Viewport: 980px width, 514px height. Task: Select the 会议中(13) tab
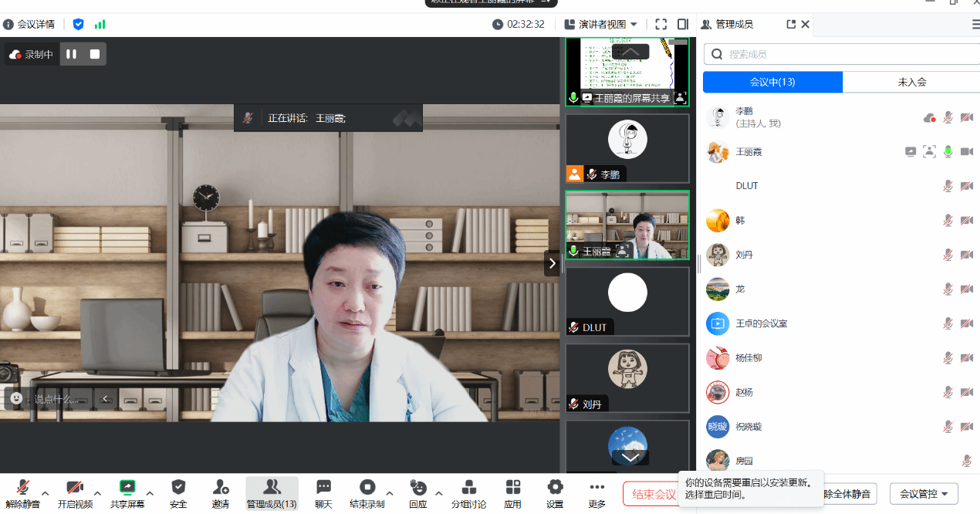point(772,82)
